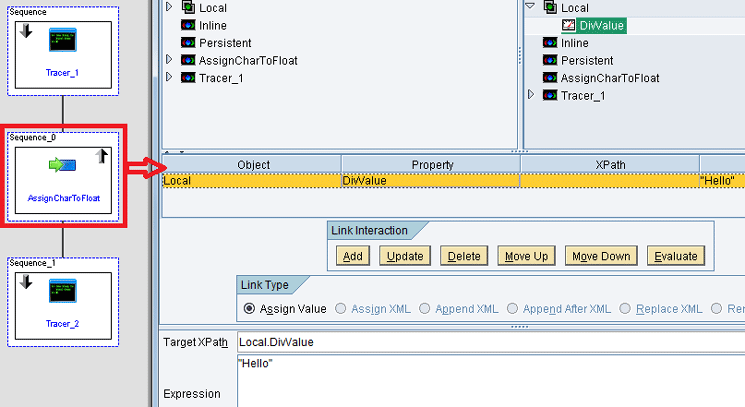Screen dimensions: 745x407
Task: Click the Local icon in right tree
Action: (550, 8)
